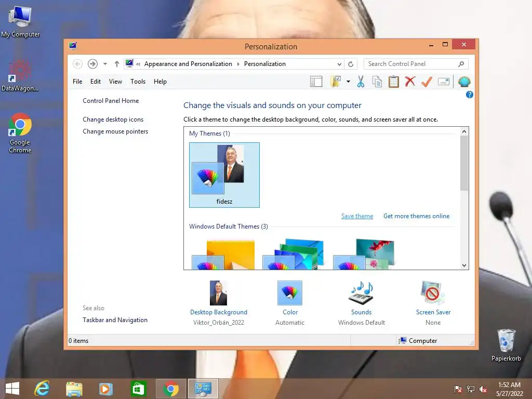
Task: Click Get more themes online
Action: click(416, 216)
